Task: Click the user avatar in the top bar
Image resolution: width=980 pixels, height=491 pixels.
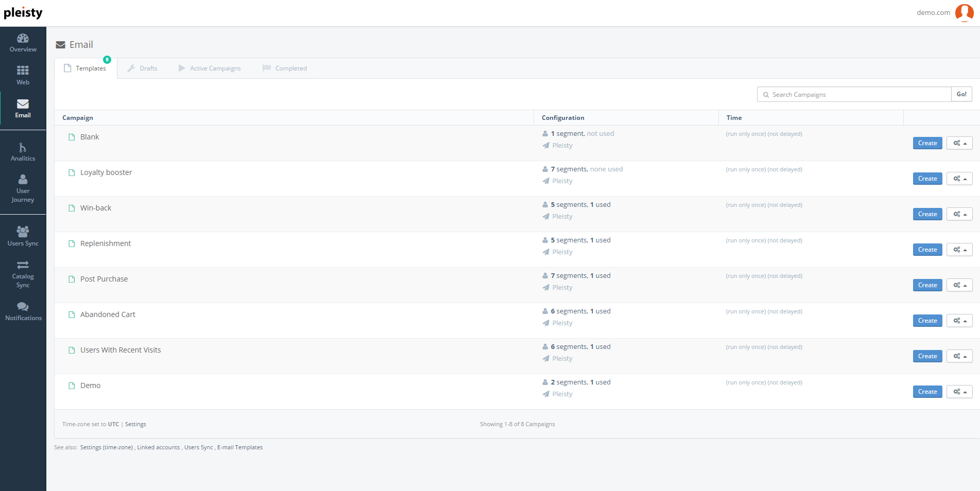Action: click(965, 12)
